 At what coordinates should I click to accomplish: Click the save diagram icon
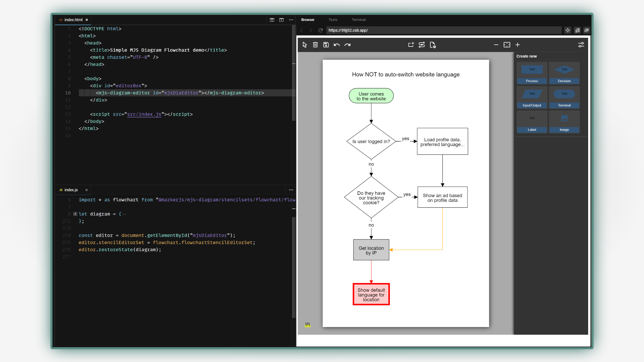(x=326, y=45)
